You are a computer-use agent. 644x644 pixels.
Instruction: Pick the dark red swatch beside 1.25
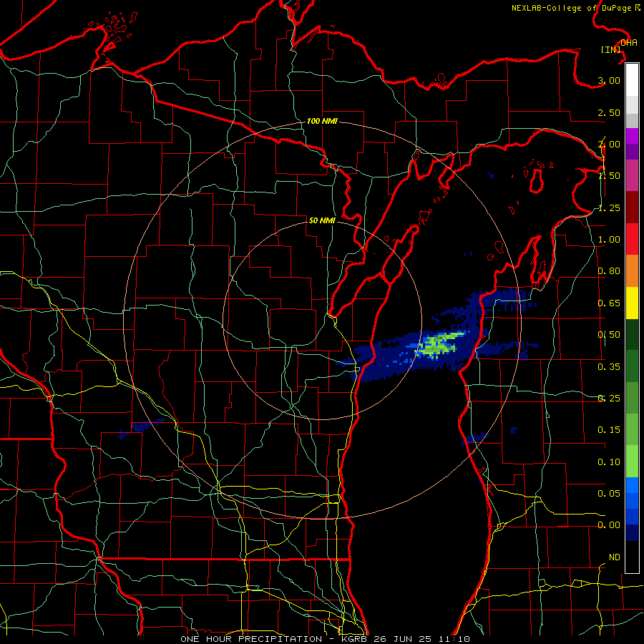pyautogui.click(x=632, y=208)
